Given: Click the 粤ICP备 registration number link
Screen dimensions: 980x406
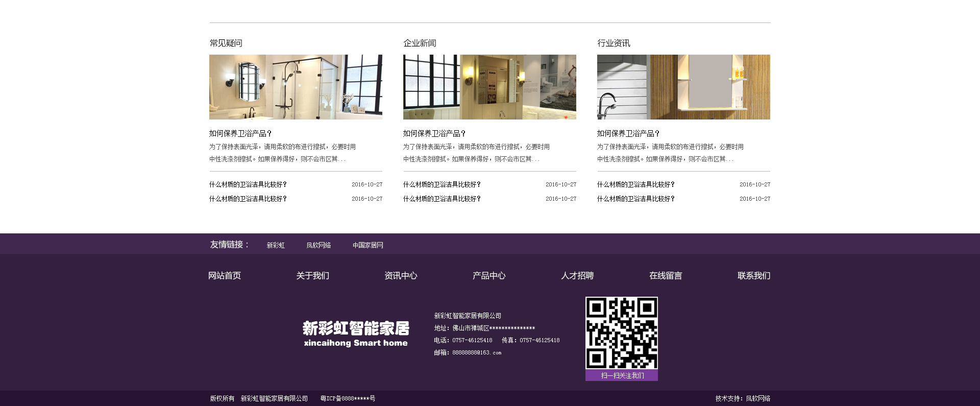Looking at the screenshot, I should coord(348,398).
